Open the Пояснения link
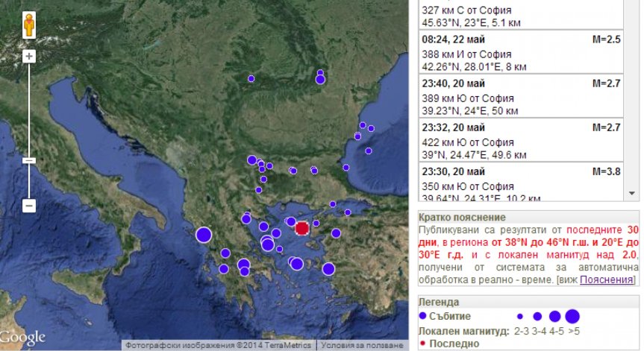 (606, 279)
